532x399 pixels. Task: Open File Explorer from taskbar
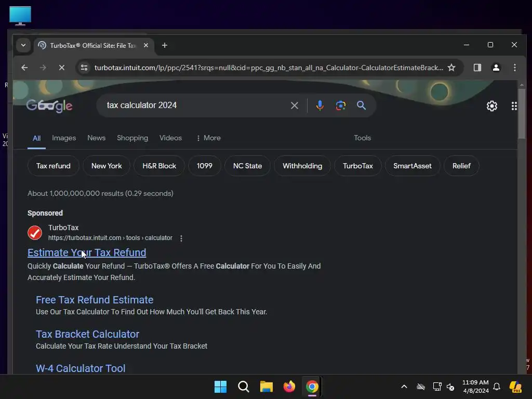click(267, 387)
